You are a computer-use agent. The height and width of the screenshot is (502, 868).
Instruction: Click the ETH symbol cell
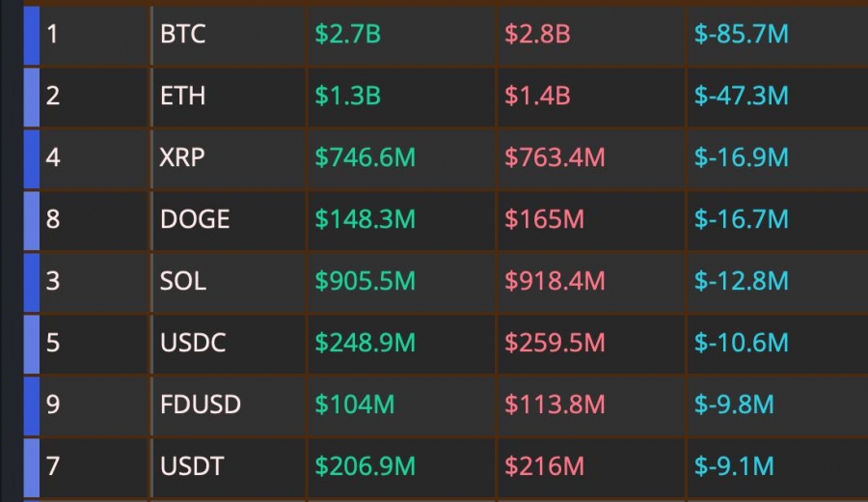182,96
